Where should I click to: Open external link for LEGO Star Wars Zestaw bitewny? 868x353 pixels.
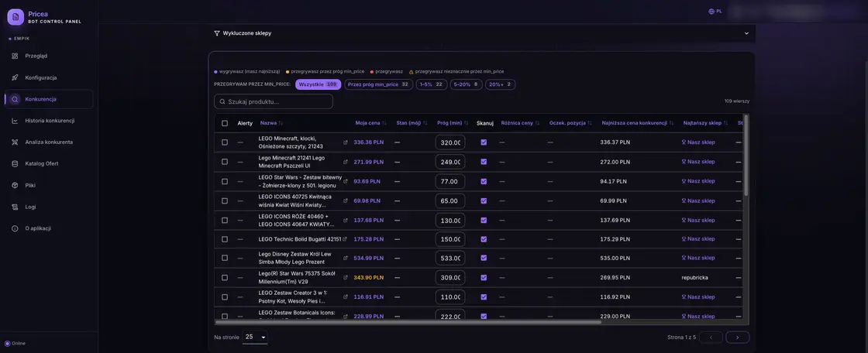coord(346,181)
